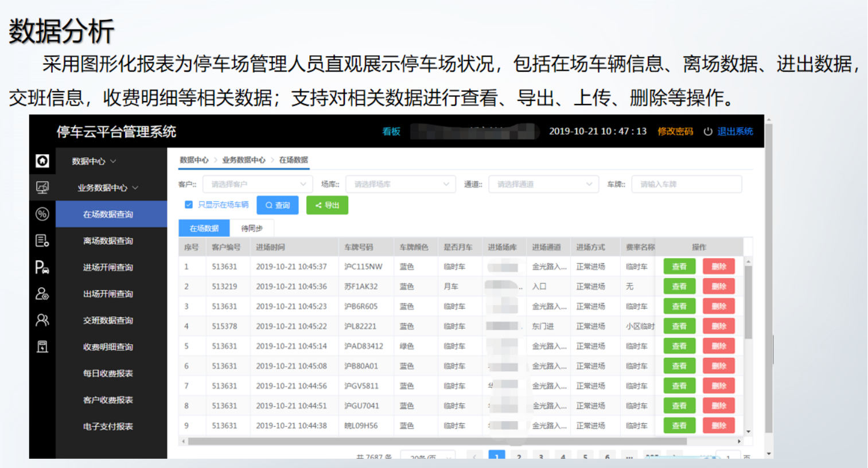Image resolution: width=868 pixels, height=468 pixels.
Task: Open the monitor dashboard sidebar icon
Action: 42,188
